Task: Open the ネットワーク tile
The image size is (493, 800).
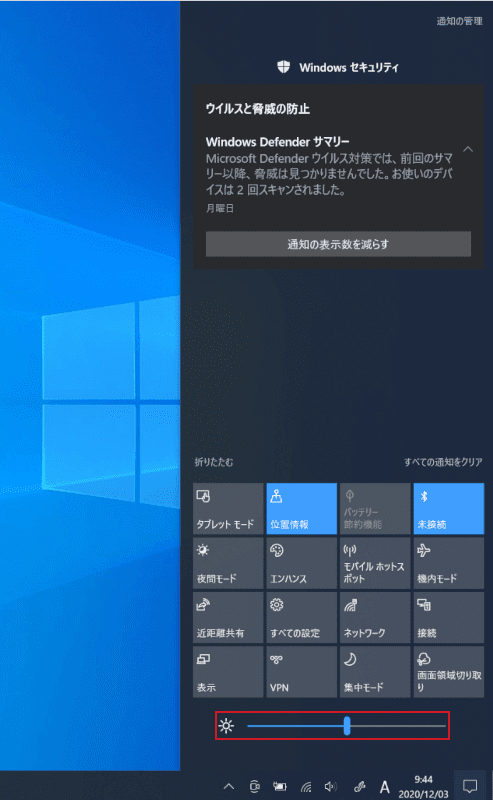Action: (375, 617)
